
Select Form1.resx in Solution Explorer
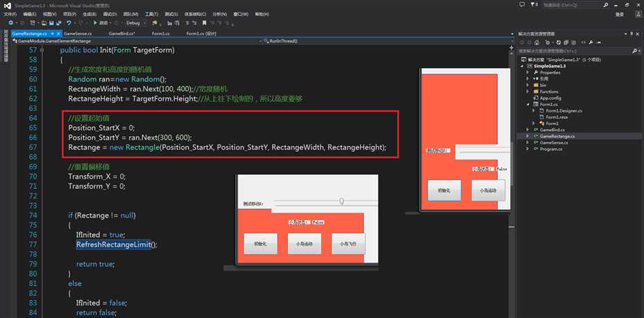point(556,117)
